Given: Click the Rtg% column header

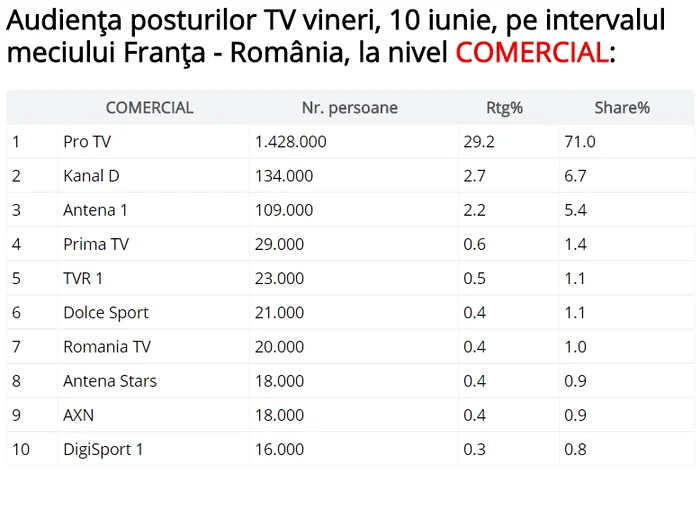Looking at the screenshot, I should click(505, 108).
